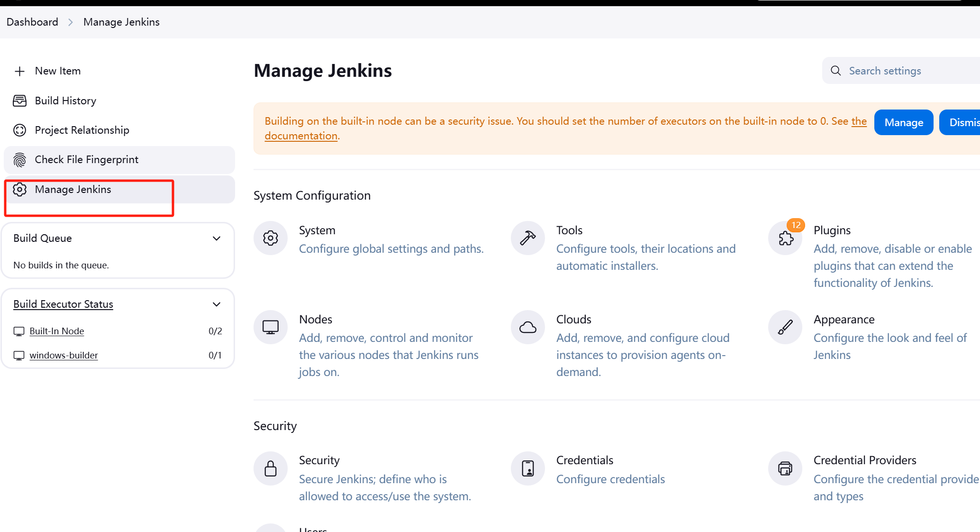980x532 pixels.
Task: Click 'No builds in the queue.' text
Action: [x=61, y=265]
